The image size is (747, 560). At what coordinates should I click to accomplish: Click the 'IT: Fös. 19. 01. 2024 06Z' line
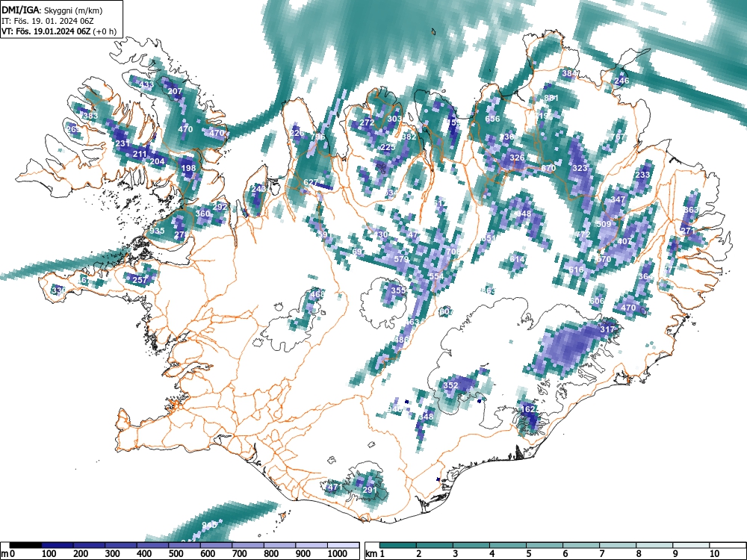(x=46, y=21)
